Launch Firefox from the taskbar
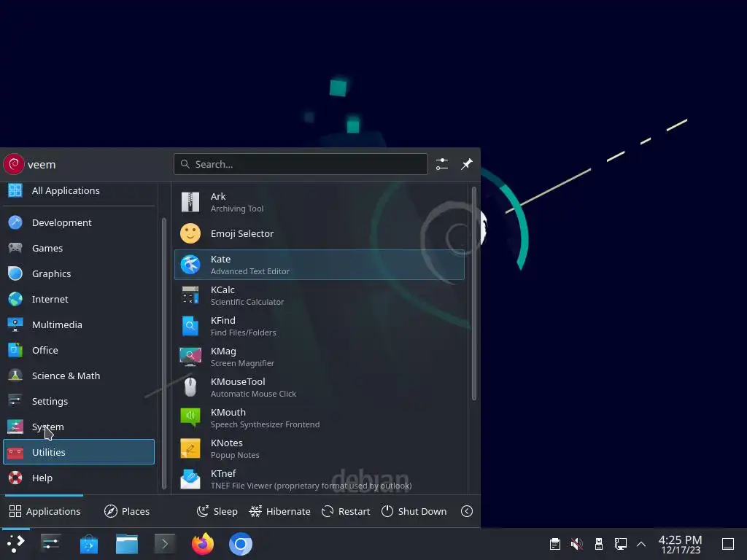This screenshot has height=560, width=747. coord(203,544)
